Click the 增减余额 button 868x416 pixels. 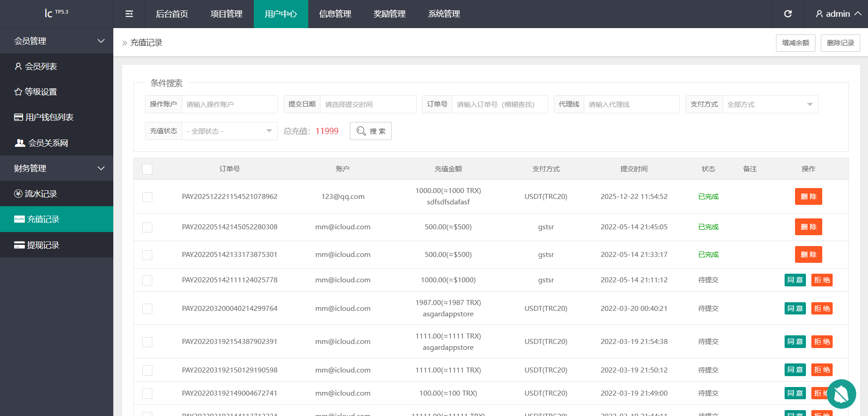pyautogui.click(x=795, y=43)
